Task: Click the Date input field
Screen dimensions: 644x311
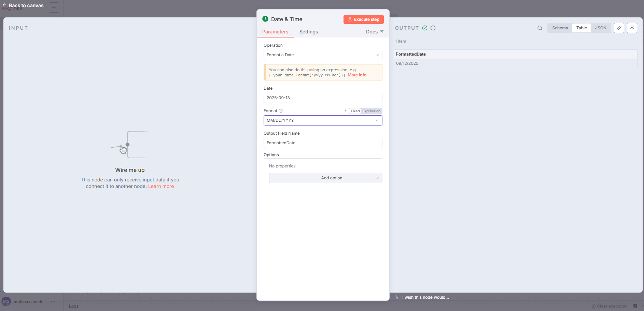Action: [323, 98]
